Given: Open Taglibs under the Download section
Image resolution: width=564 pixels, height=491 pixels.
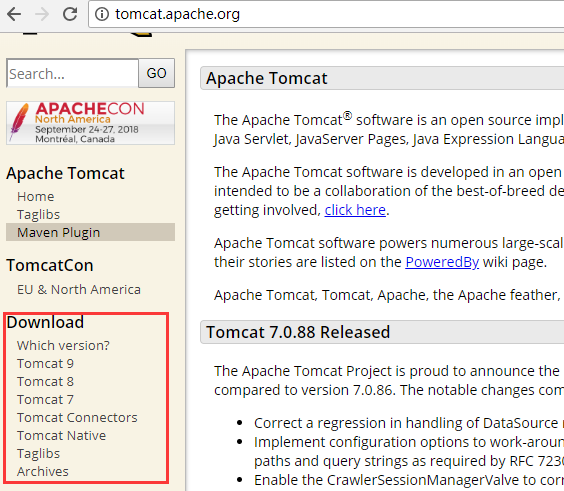Looking at the screenshot, I should [x=38, y=453].
